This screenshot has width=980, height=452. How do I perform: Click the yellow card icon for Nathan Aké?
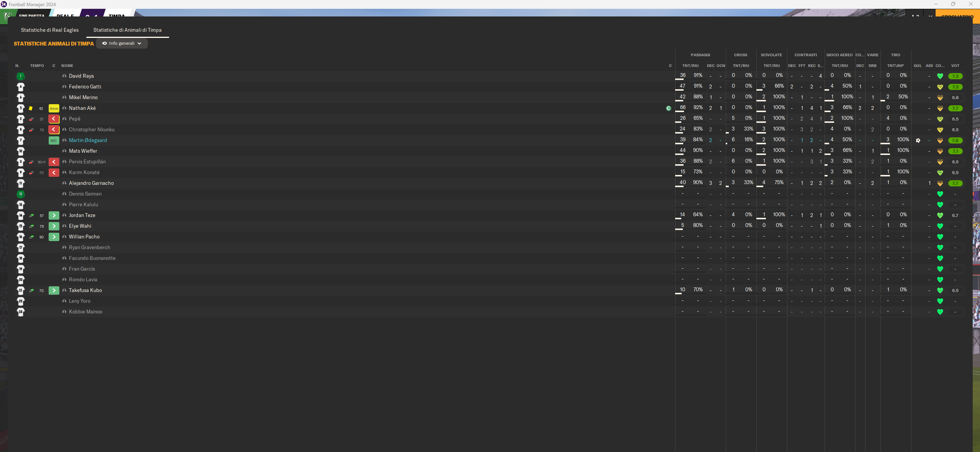31,108
